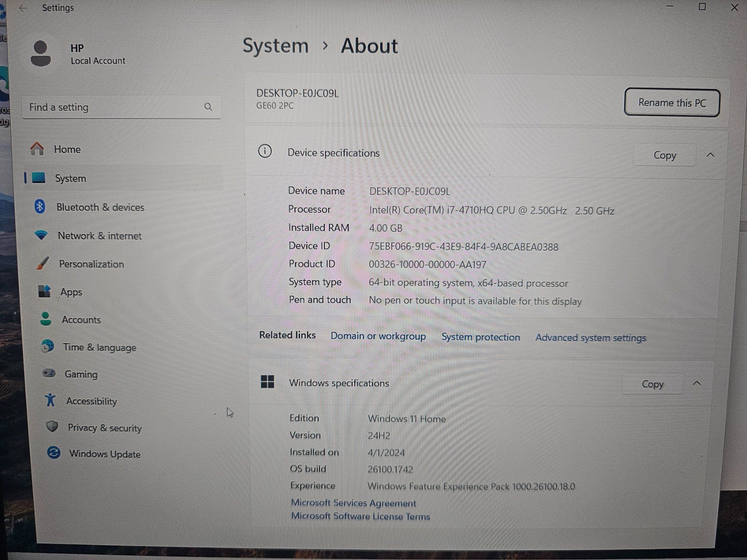Image resolution: width=747 pixels, height=560 pixels.
Task: Click the back arrow in title bar
Action: click(x=23, y=8)
